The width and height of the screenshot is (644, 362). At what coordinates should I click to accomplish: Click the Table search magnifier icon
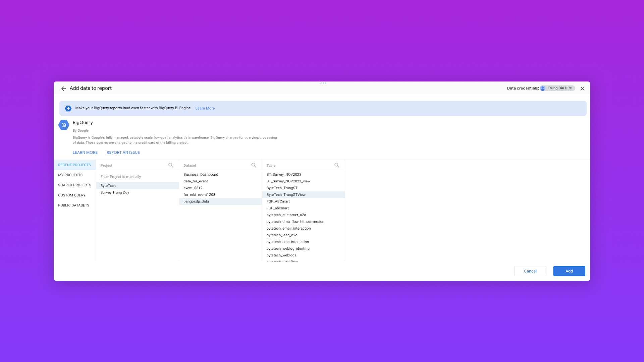click(x=337, y=165)
